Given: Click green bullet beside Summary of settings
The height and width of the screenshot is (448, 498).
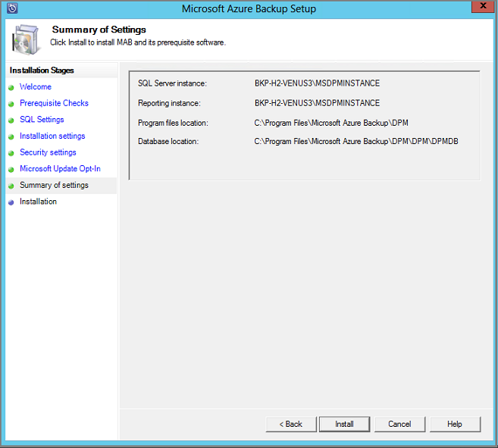Looking at the screenshot, I should [x=11, y=186].
